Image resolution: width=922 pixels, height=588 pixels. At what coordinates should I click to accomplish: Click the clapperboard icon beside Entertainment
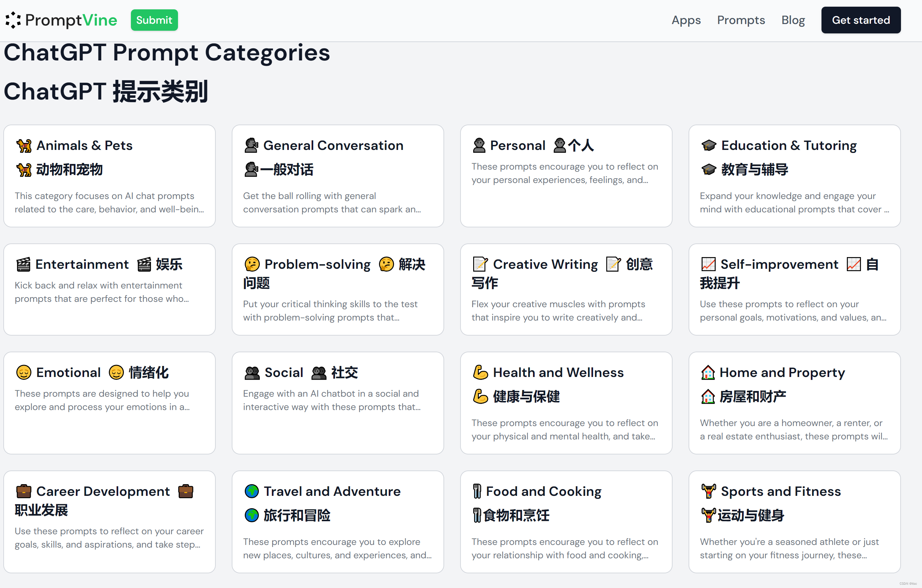tap(23, 264)
